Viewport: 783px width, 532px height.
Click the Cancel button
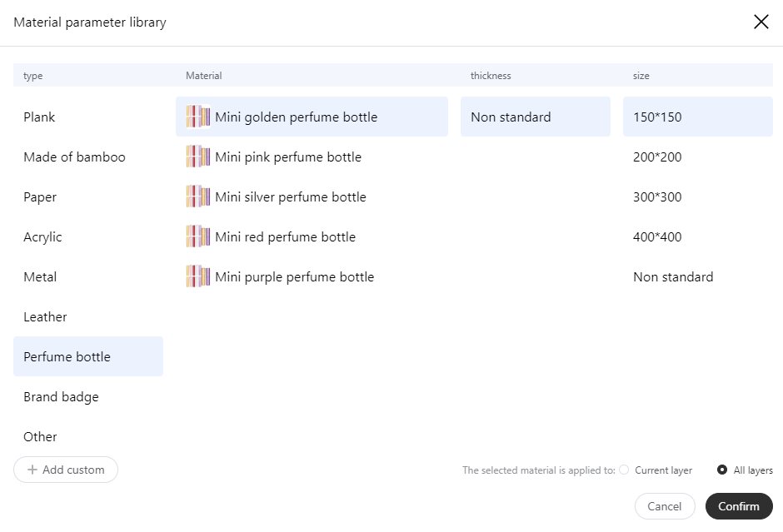(665, 506)
